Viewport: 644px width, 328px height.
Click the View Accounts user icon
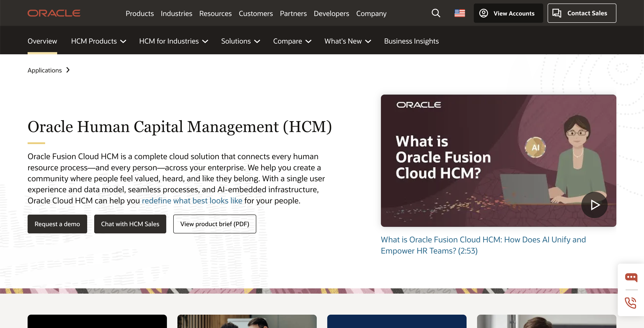pos(483,13)
